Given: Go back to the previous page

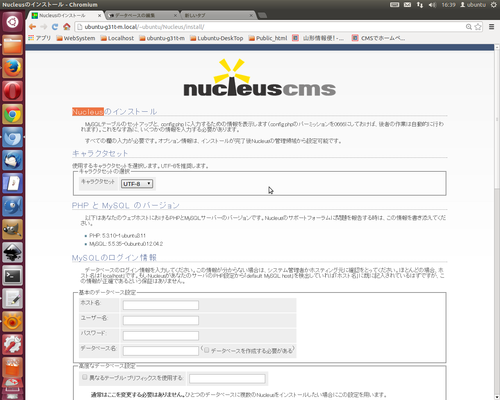Looking at the screenshot, I should tap(32, 27).
